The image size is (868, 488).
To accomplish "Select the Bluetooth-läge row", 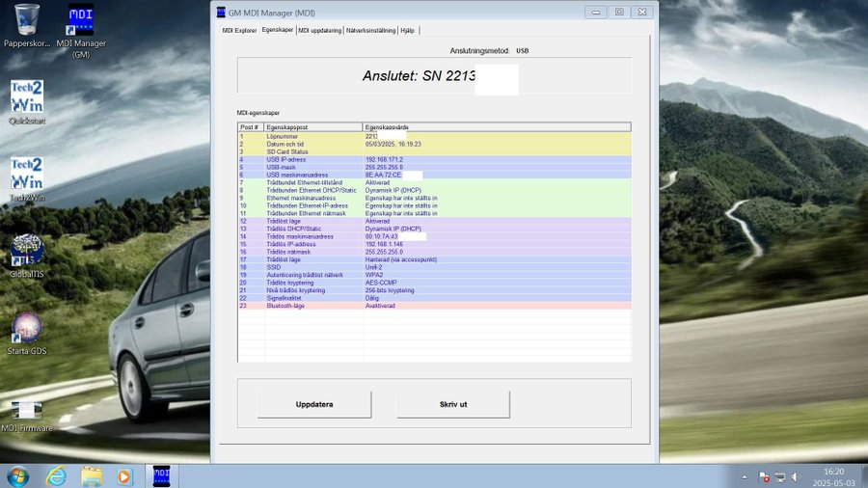I will [x=435, y=306].
